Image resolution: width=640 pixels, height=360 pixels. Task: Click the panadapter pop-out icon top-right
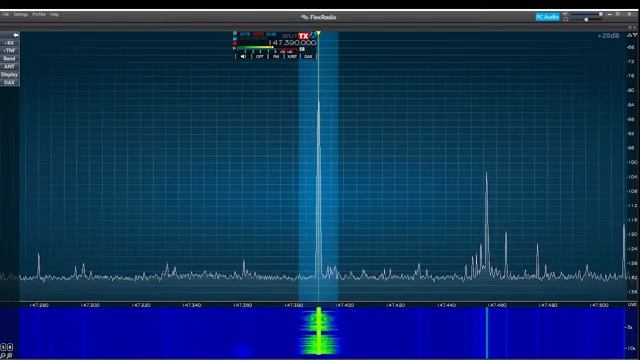click(x=630, y=27)
